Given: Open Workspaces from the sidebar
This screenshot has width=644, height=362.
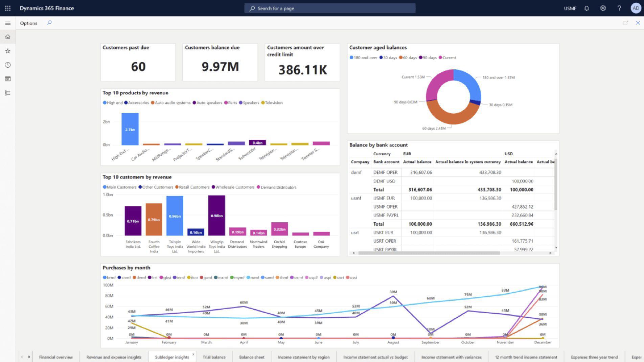Looking at the screenshot, I should click(8, 78).
